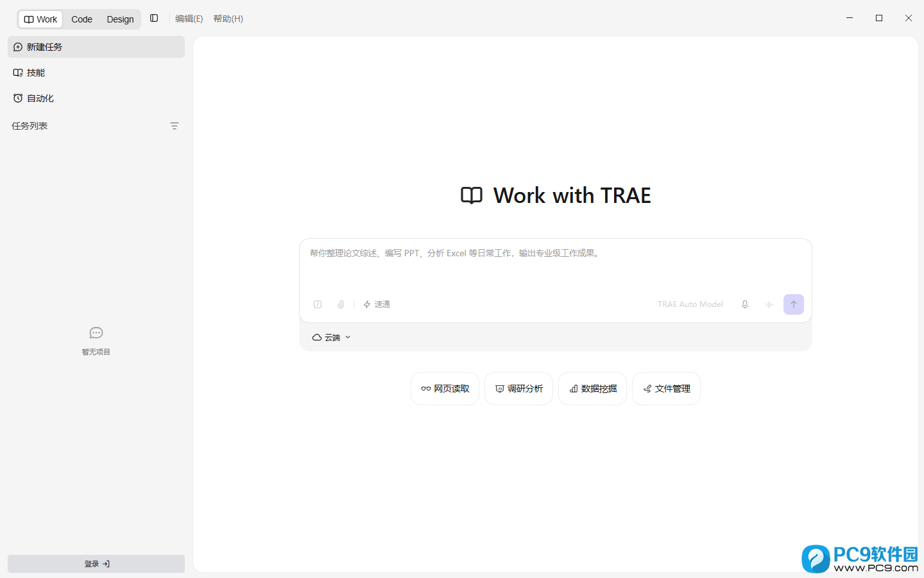Open the TRAE Auto Model selector
This screenshot has height=578, width=924.
pos(690,304)
